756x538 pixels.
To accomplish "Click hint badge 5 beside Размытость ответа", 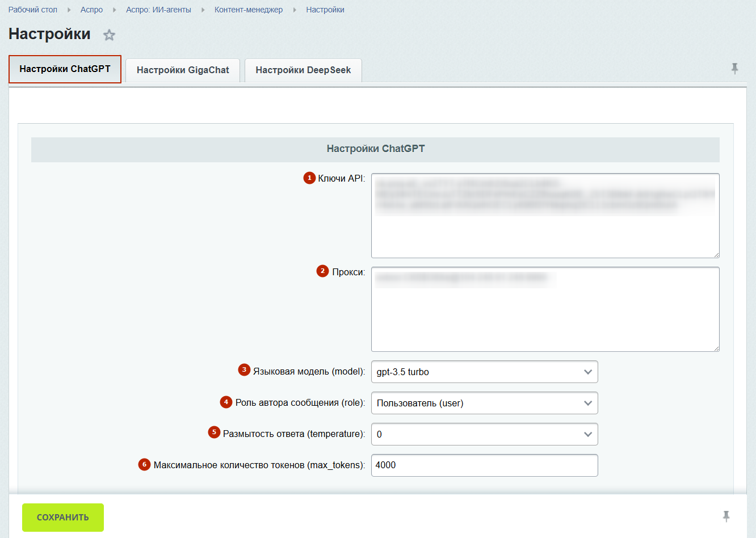I will point(214,432).
